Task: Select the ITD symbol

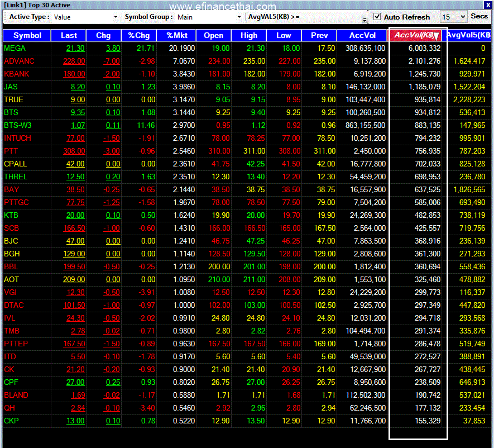Action: (x=9, y=356)
